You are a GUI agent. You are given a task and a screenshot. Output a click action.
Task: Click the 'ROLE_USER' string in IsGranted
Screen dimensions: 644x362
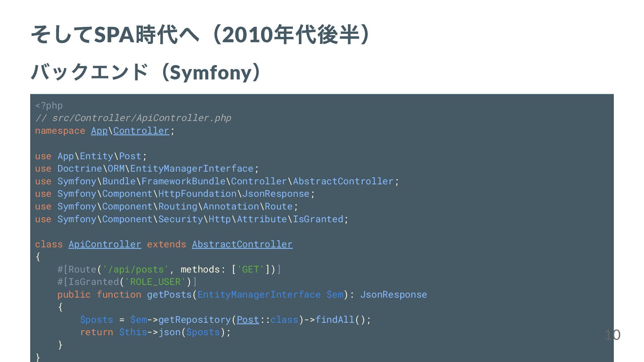click(x=155, y=282)
